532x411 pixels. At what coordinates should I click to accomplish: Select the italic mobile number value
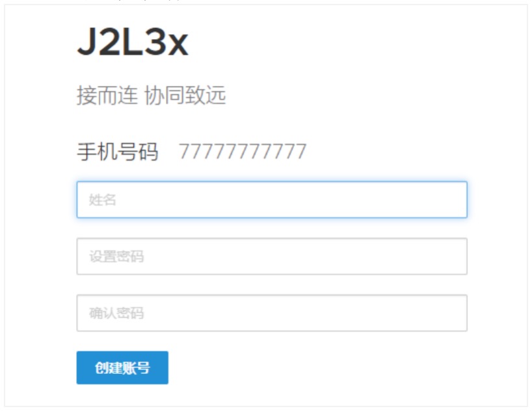point(243,152)
